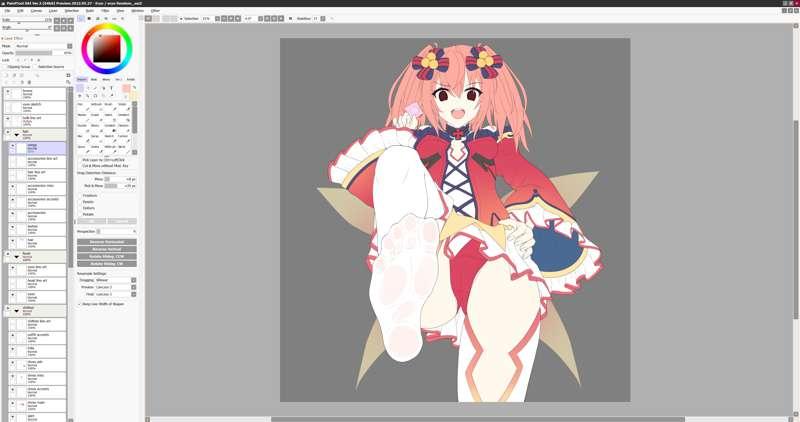Image resolution: width=800 pixels, height=422 pixels.
Task: Choose the SelPen tool
Action: point(110,117)
